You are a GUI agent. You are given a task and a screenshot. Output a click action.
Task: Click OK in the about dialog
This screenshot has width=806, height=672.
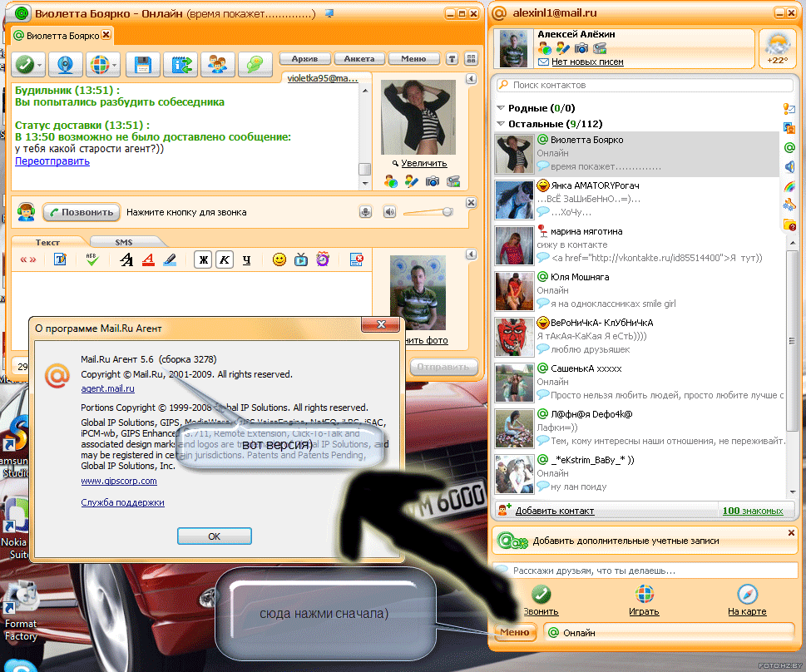coord(215,536)
